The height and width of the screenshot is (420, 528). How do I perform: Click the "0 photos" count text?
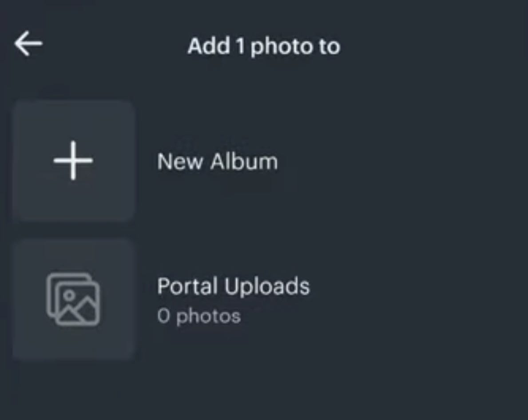(199, 316)
